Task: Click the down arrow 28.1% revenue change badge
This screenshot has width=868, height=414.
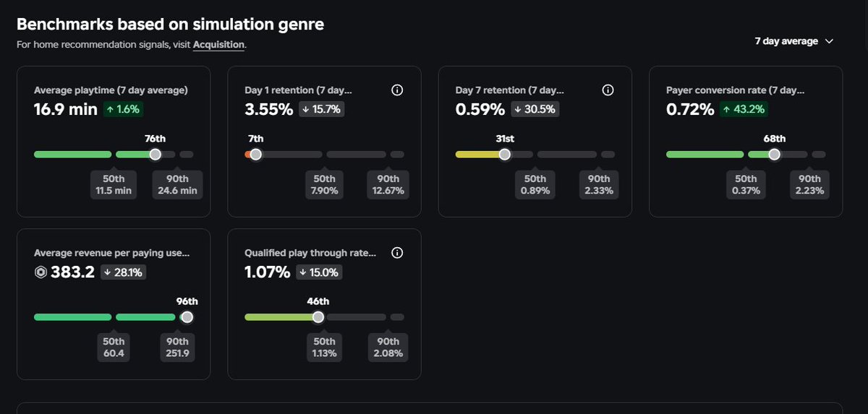Action: click(x=123, y=272)
